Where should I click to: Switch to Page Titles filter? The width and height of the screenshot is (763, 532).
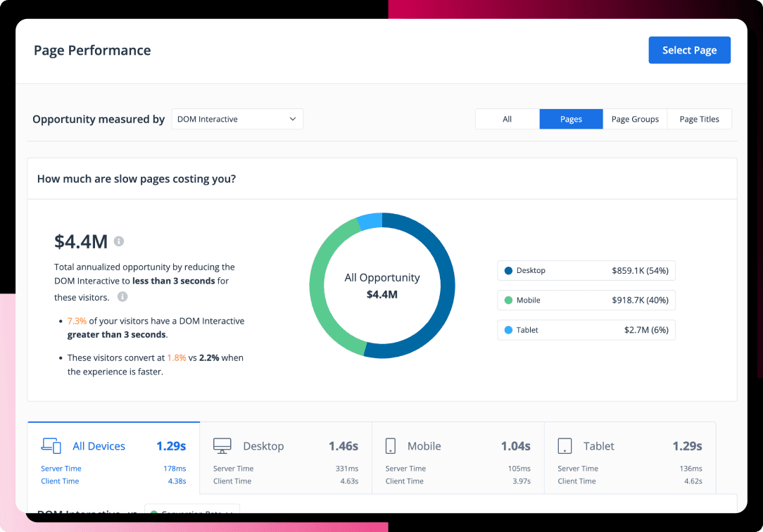tap(699, 119)
